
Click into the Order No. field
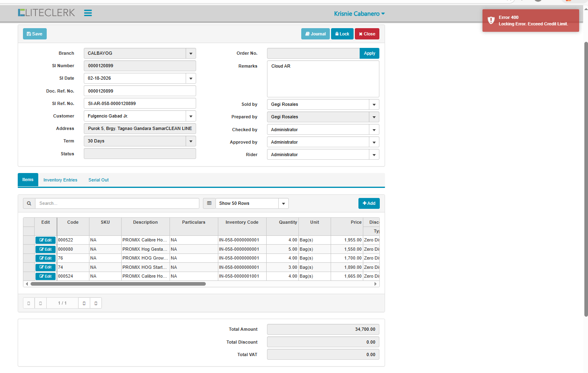pos(313,54)
